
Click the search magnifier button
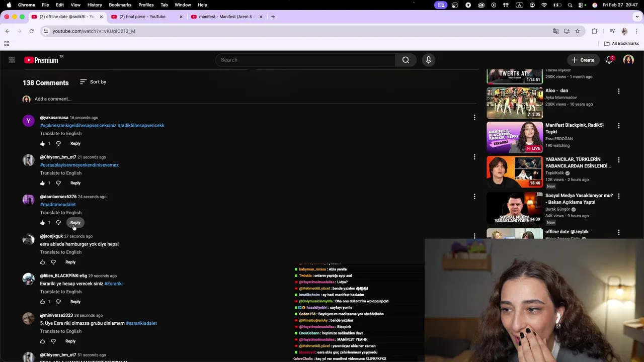click(x=406, y=60)
